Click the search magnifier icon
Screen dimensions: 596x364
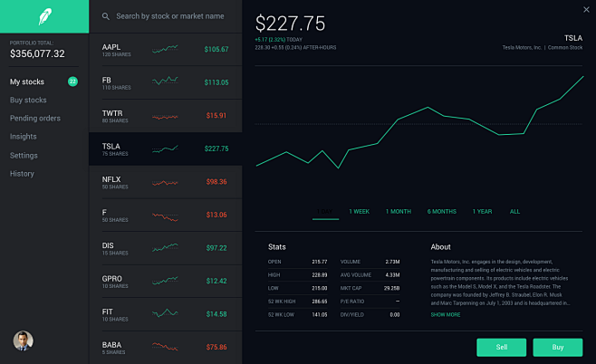point(106,16)
